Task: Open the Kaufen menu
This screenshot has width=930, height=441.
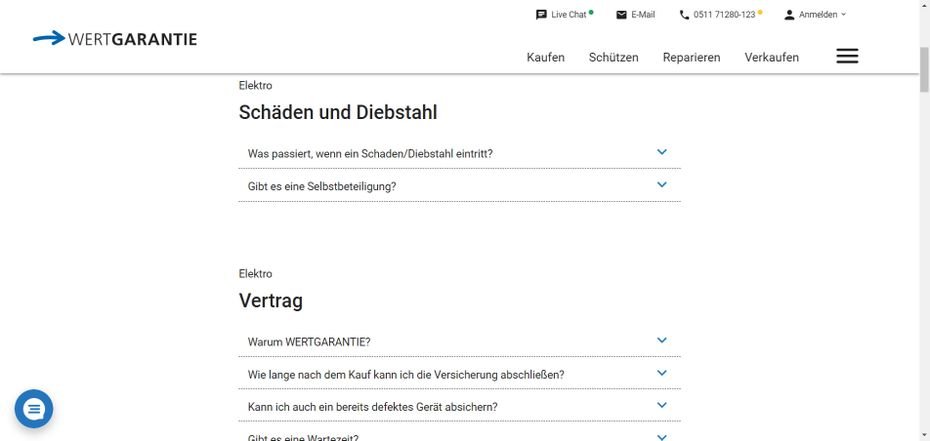Action: [546, 57]
